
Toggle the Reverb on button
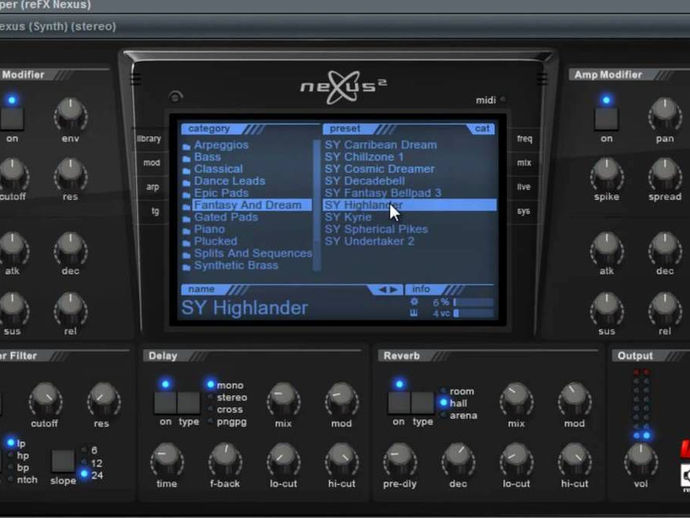coord(399,403)
